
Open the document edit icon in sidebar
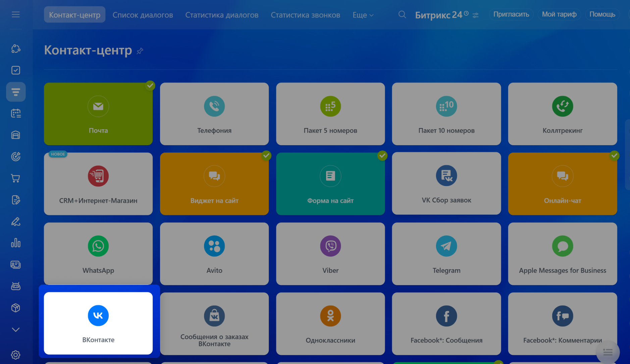coord(16,200)
